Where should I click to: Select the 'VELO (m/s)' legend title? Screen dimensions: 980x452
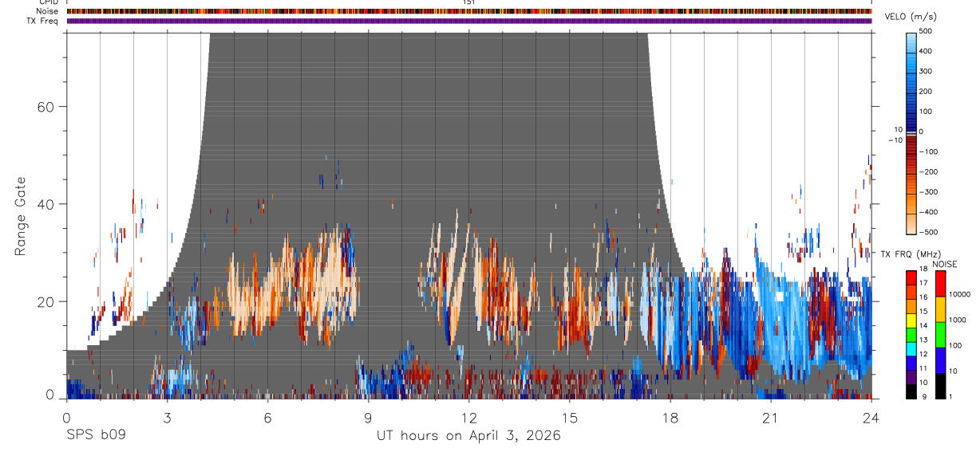point(911,17)
